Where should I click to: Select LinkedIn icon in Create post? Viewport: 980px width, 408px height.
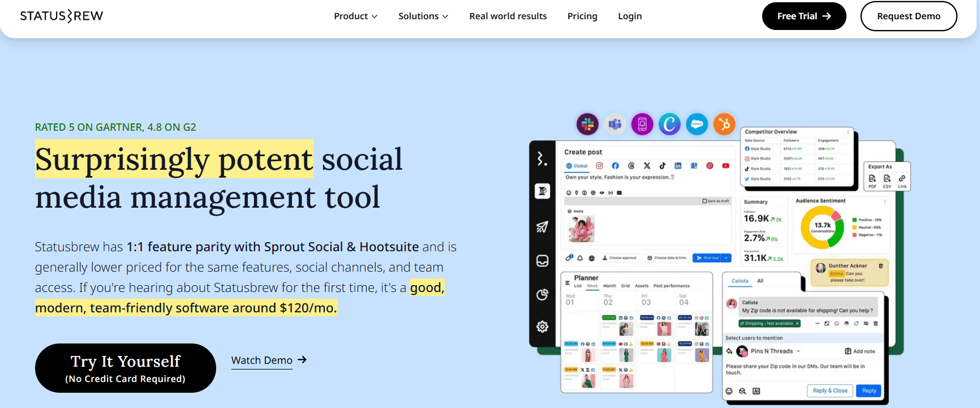tap(678, 166)
